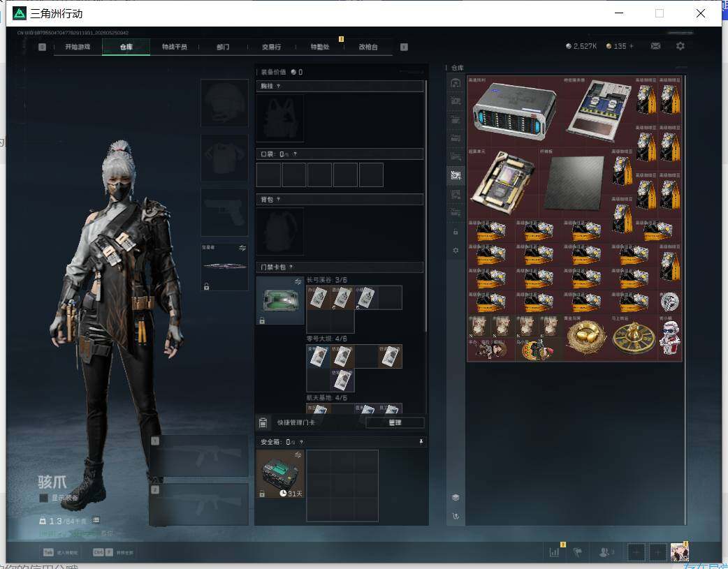The image size is (728, 569).
Task: Select the safe box case item
Action: click(280, 474)
